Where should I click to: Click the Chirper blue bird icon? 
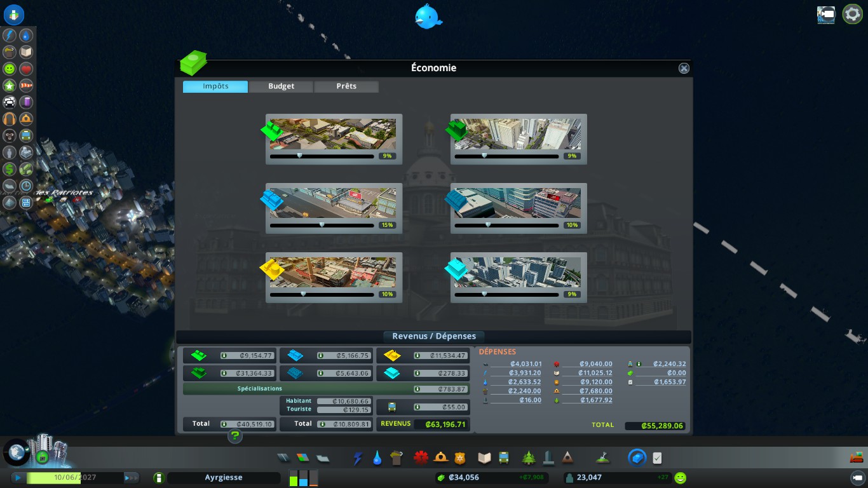(x=428, y=16)
